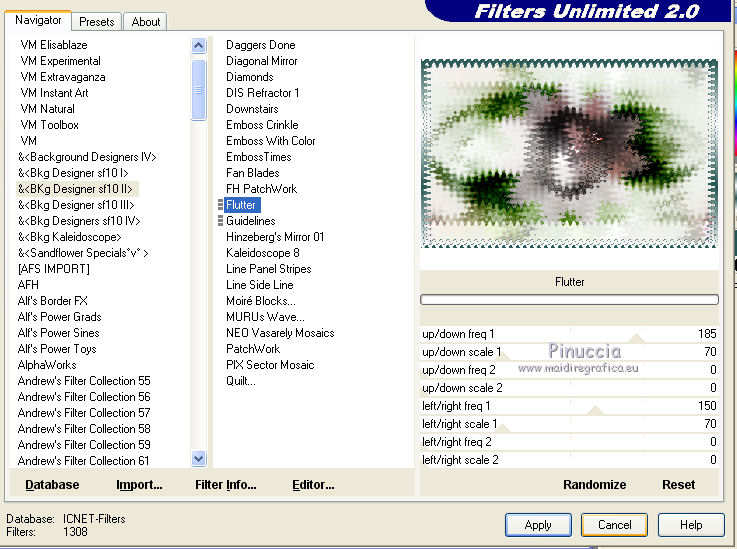Click the Flutter preview image
This screenshot has height=549, width=737.
pos(569,153)
